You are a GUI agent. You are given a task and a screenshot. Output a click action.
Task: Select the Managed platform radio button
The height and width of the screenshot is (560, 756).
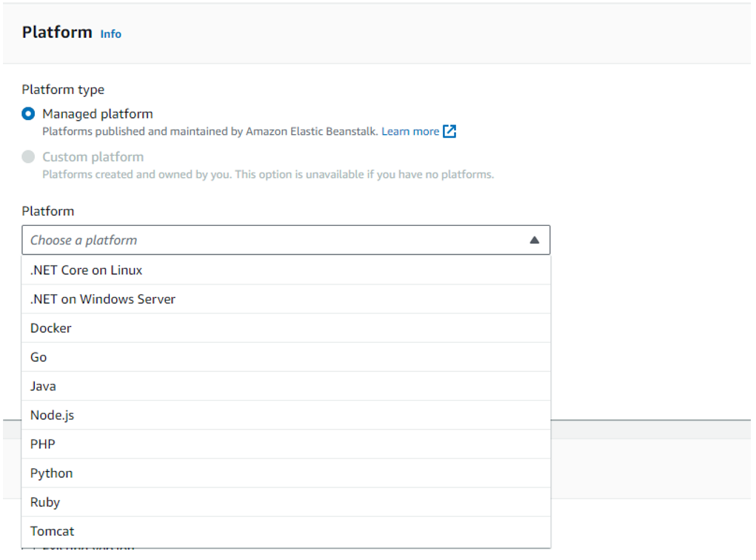tap(27, 113)
